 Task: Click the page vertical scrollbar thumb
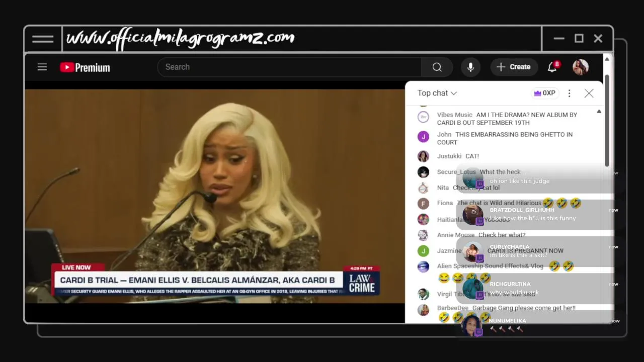[x=607, y=121]
